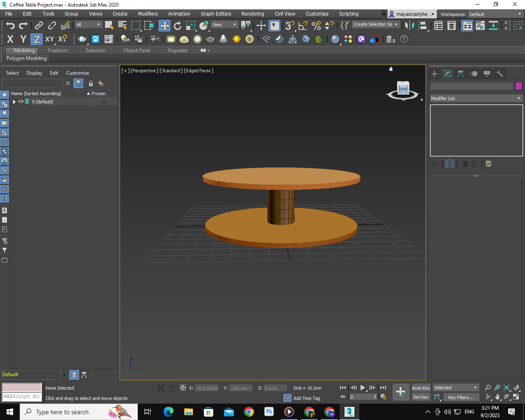Open Google Chrome from the taskbar
Image resolution: width=525 pixels, height=420 pixels.
pos(249,412)
